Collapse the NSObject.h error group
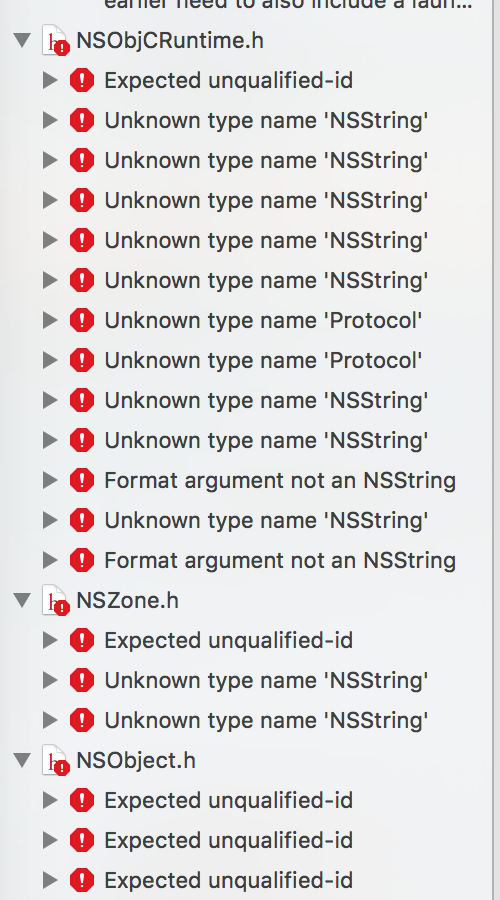Image resolution: width=500 pixels, height=900 pixels. click(x=22, y=761)
